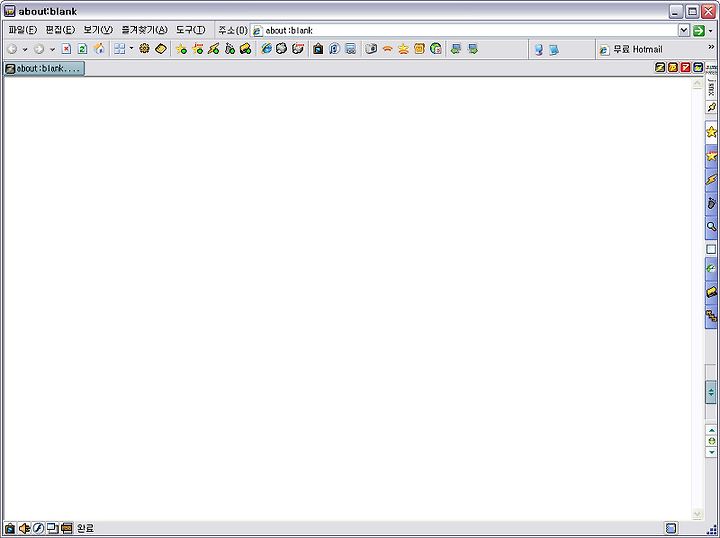Open the lightning bolt sidebar panel
Screen dimensions: 720x538
[x=711, y=179]
